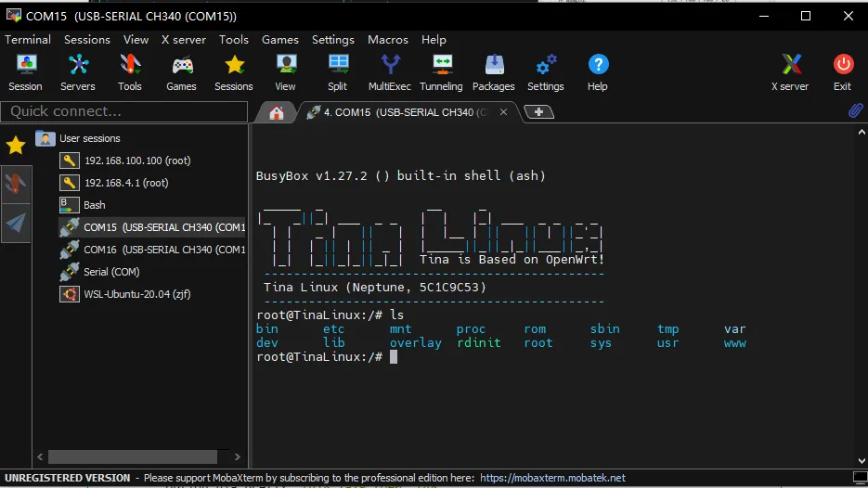Open the Macros menu
868x488 pixels.
(x=387, y=40)
